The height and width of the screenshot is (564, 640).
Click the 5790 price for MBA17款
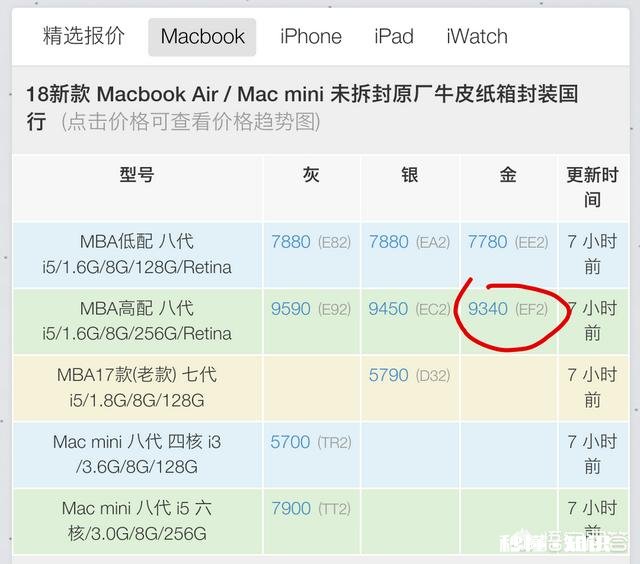tap(389, 376)
